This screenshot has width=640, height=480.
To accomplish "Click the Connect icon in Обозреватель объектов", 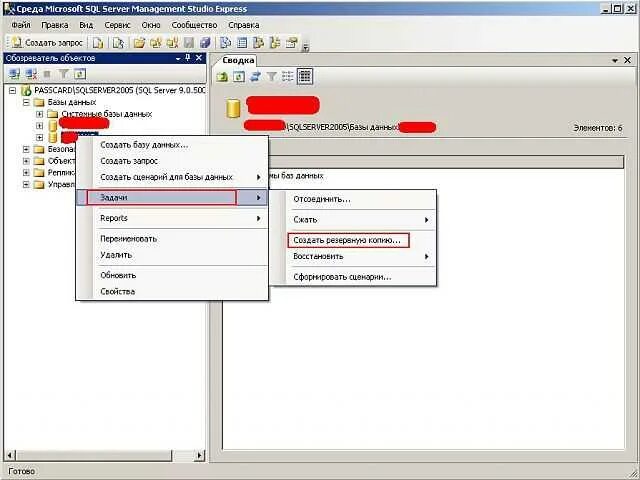I will 15,74.
